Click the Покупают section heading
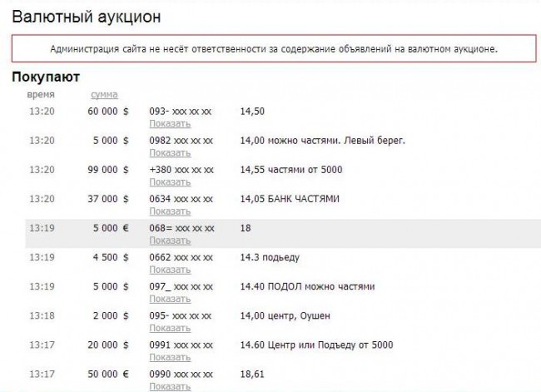 pos(46,77)
